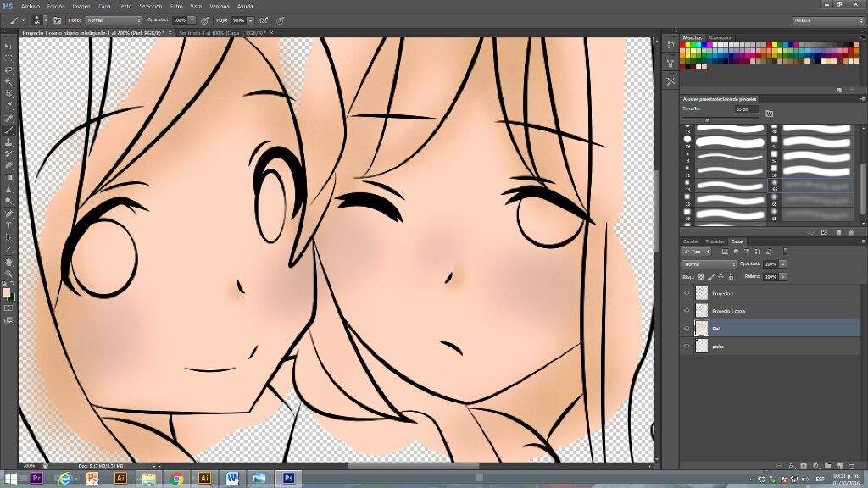Screen dimensions: 868x488
Task: Open the brush panel toggle in options bar
Action: point(57,19)
